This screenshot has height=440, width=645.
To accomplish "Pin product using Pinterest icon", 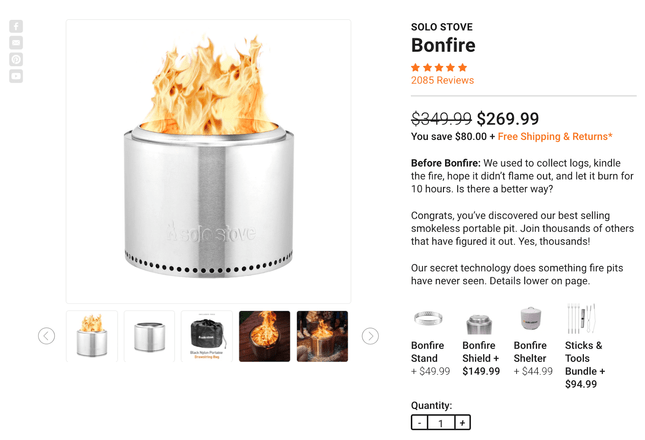I will (x=16, y=60).
